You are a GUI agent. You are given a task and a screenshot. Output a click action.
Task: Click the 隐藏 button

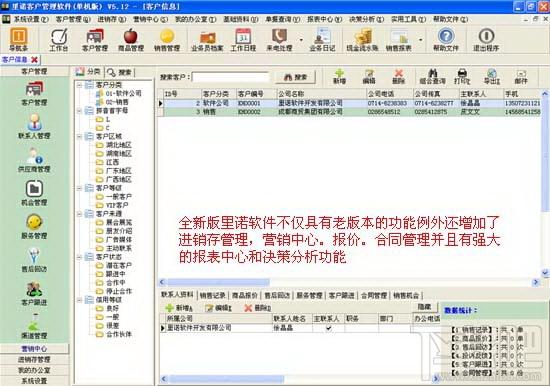point(424,307)
